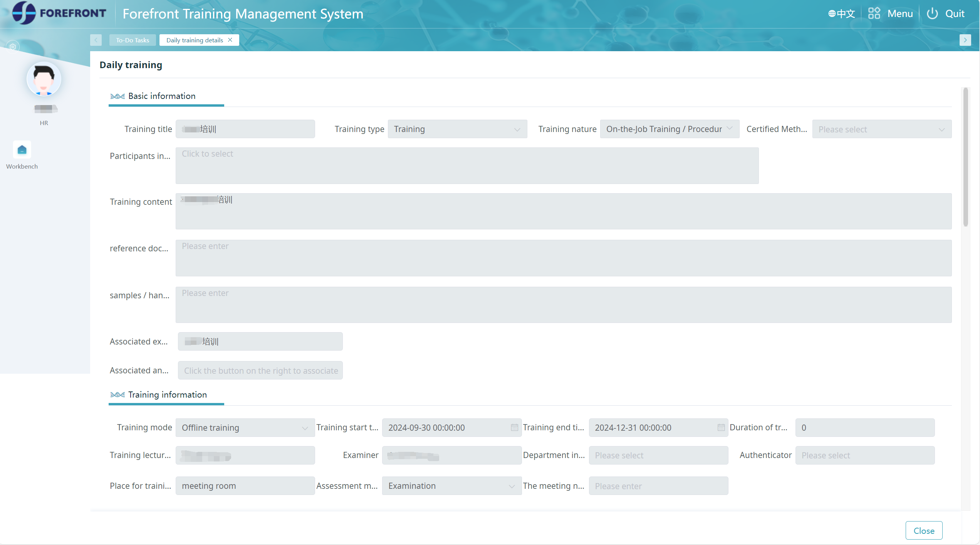Open the Training nature dropdown
Image resolution: width=980 pixels, height=545 pixels.
pos(729,129)
